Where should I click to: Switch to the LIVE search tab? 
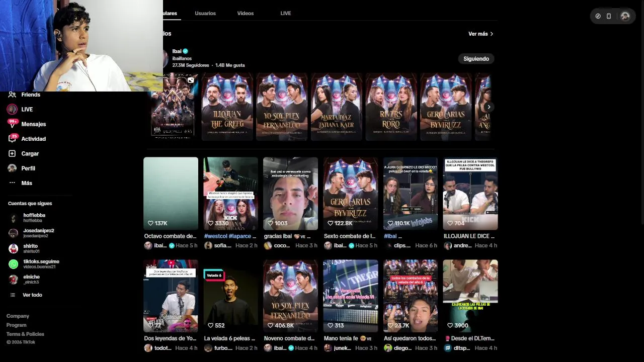(286, 13)
